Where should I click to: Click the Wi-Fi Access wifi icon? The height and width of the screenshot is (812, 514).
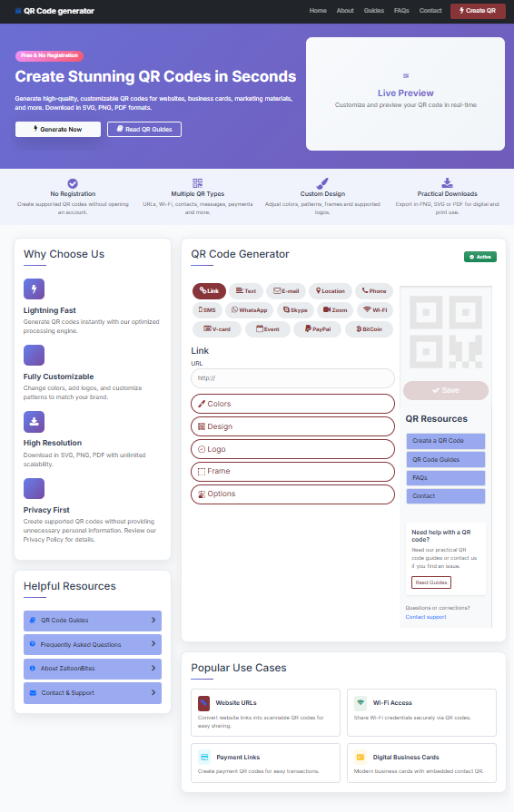pos(361,703)
